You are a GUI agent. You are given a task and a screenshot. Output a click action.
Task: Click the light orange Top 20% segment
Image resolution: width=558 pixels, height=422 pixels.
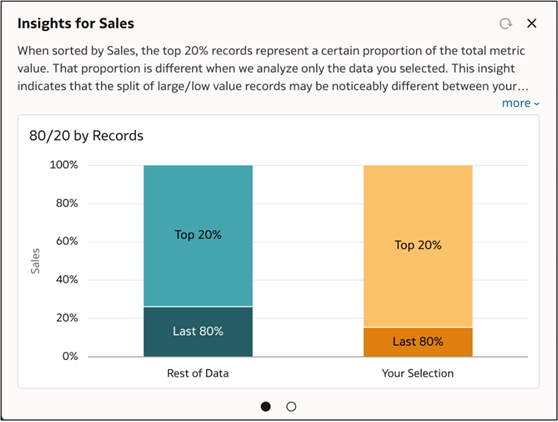coord(418,246)
